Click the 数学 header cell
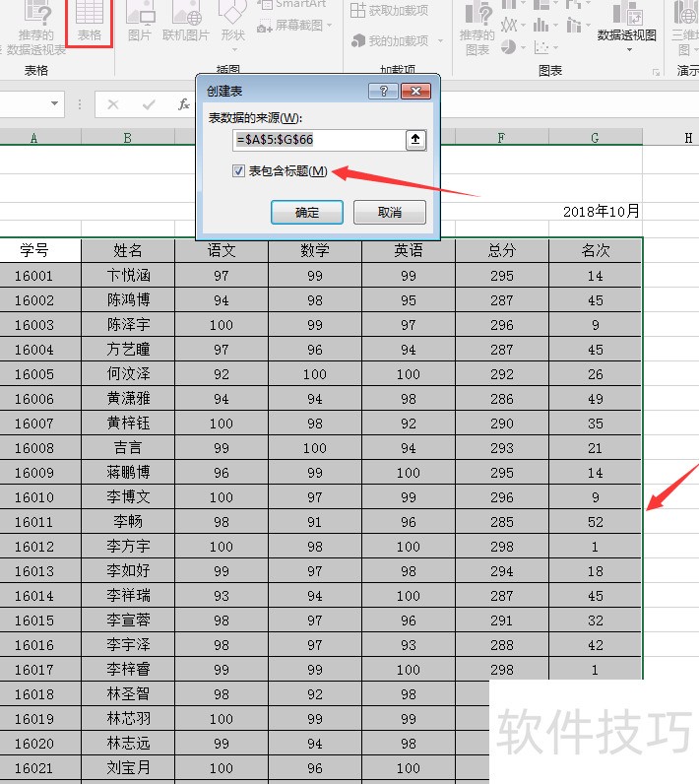Screen dimensions: 699x784 click(315, 250)
